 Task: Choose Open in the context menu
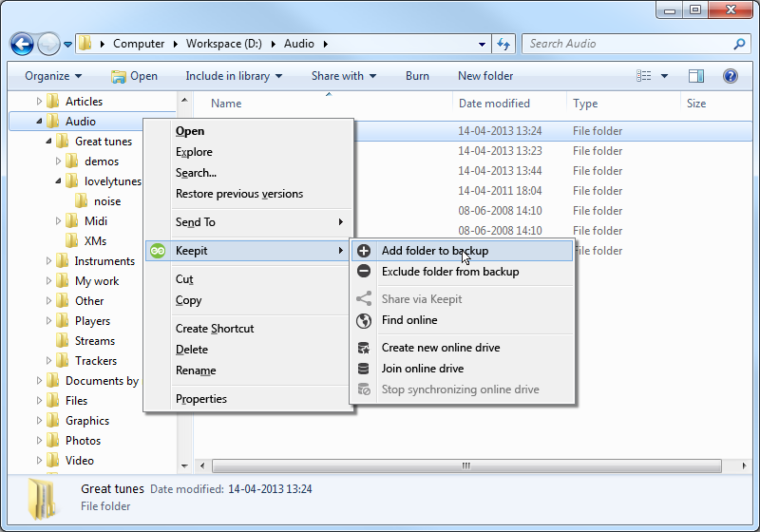[x=249, y=131]
